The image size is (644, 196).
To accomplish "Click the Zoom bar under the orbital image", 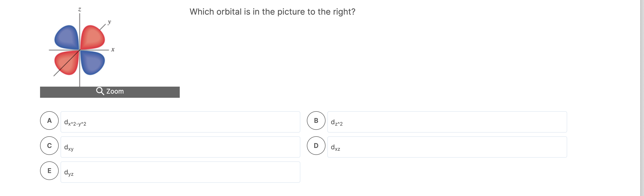I will click(x=110, y=92).
